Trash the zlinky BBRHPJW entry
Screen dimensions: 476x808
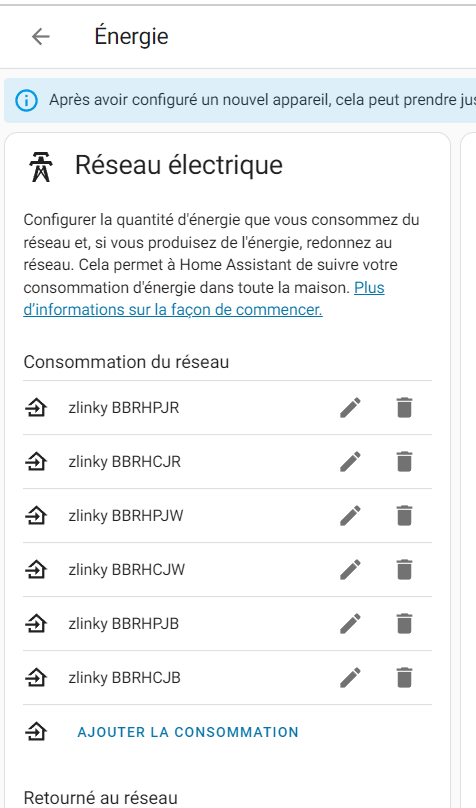tap(404, 515)
